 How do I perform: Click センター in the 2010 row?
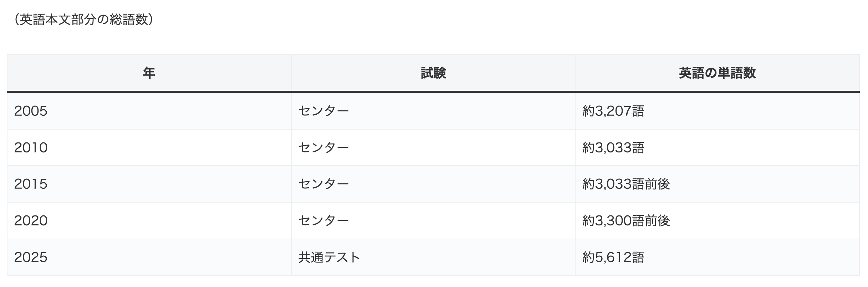tap(323, 147)
